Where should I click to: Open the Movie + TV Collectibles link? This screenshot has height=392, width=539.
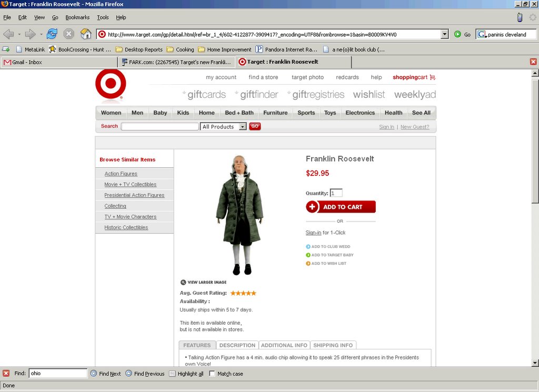point(131,185)
